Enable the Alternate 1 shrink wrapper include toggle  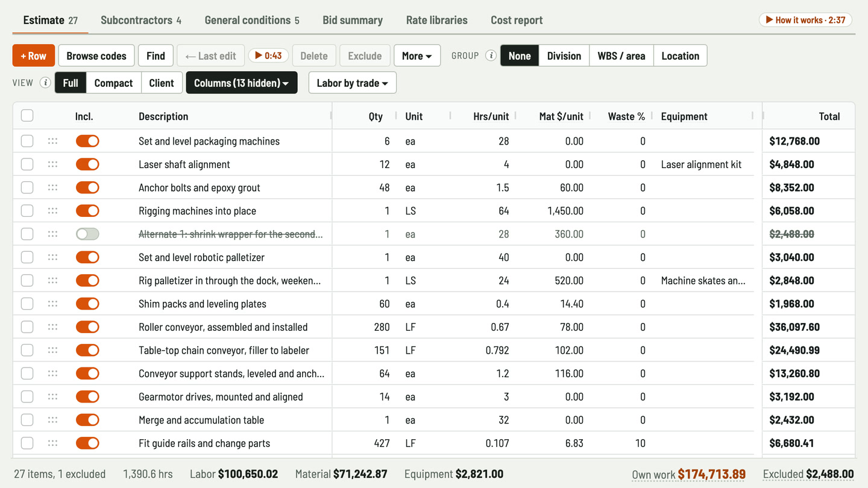click(87, 234)
